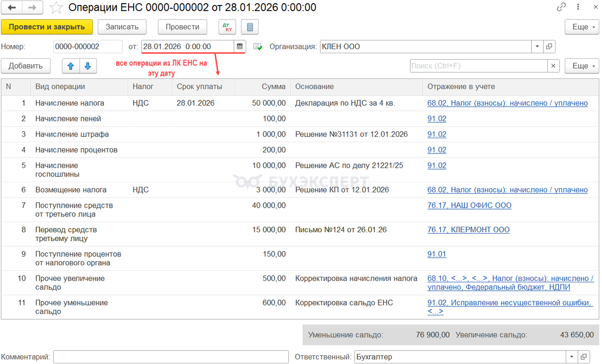Click the posted-document status icon beside date
The width and height of the screenshot is (602, 364).
tap(258, 47)
